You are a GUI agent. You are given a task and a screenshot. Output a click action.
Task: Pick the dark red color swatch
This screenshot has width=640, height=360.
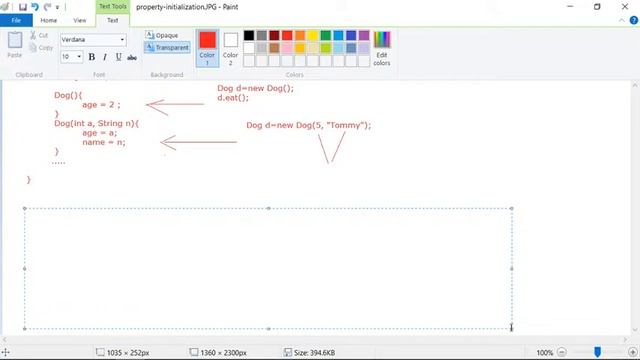pyautogui.click(x=274, y=36)
